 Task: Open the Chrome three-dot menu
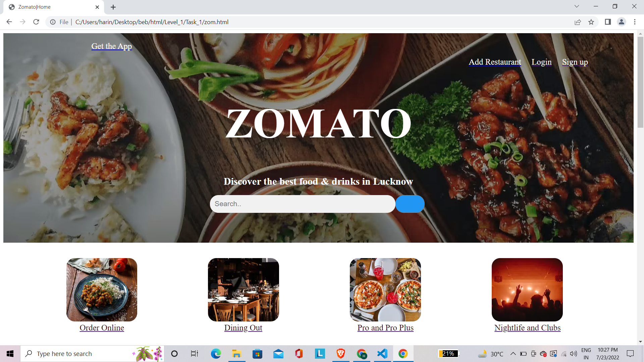[x=635, y=22]
